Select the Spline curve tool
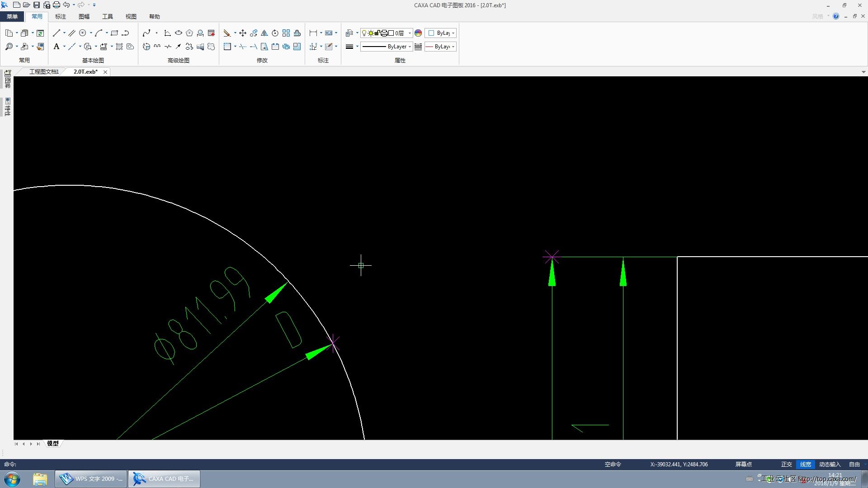 [x=146, y=33]
